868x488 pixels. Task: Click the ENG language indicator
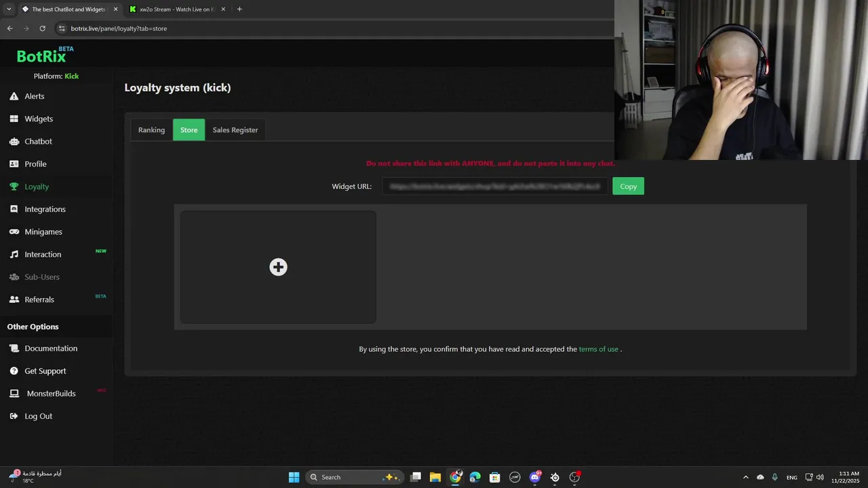[x=791, y=477]
